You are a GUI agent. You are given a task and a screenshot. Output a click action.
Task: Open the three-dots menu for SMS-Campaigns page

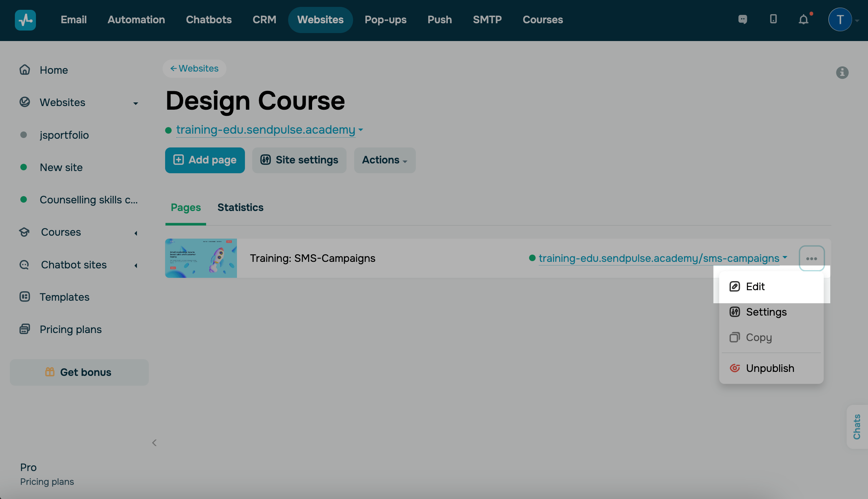tap(811, 259)
